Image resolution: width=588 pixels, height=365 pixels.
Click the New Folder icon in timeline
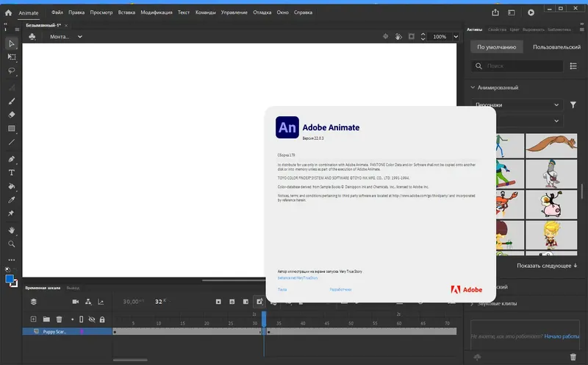click(x=46, y=319)
